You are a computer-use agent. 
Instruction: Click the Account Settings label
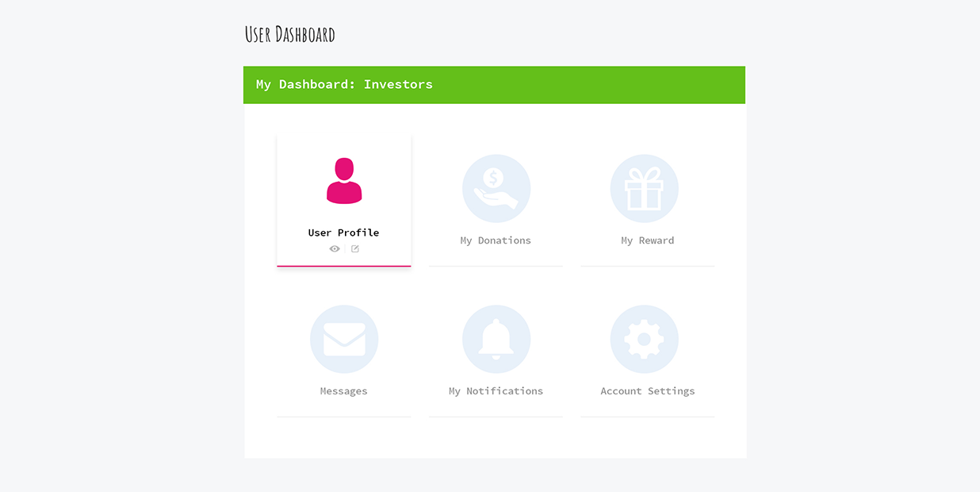tap(648, 391)
